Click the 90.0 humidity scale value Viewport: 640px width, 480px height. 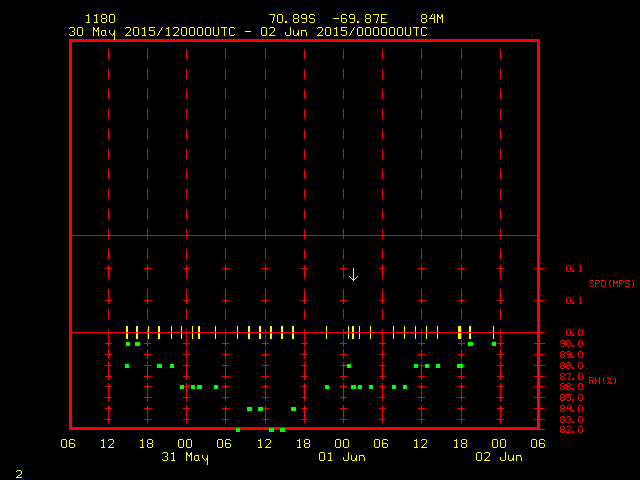574,344
